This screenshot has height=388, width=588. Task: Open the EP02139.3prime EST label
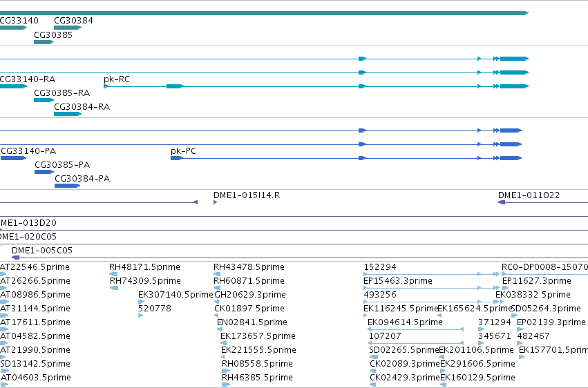(x=551, y=322)
